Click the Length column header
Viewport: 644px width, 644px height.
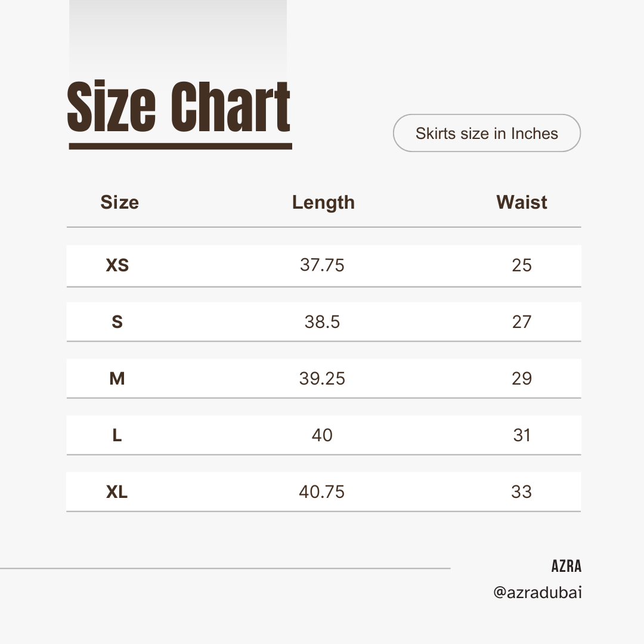(x=323, y=202)
